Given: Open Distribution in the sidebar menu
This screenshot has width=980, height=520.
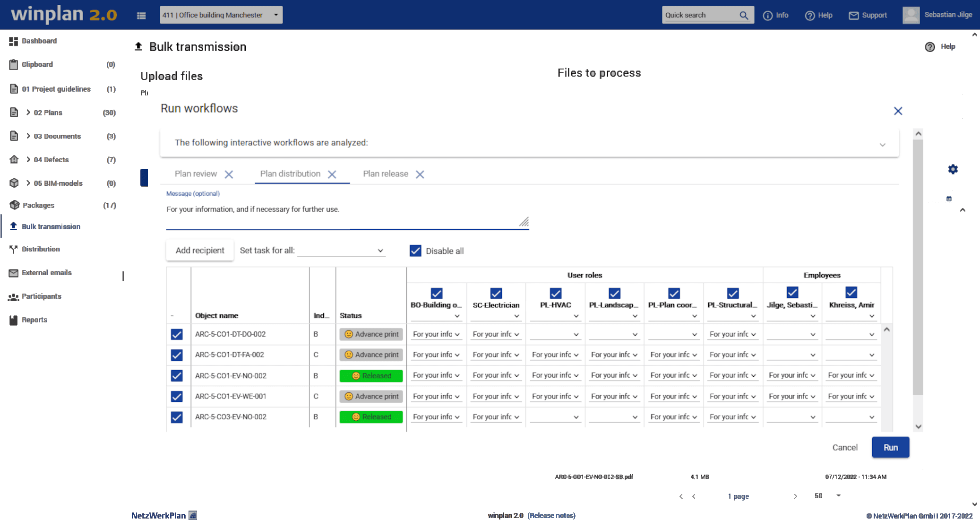Looking at the screenshot, I should (x=41, y=249).
